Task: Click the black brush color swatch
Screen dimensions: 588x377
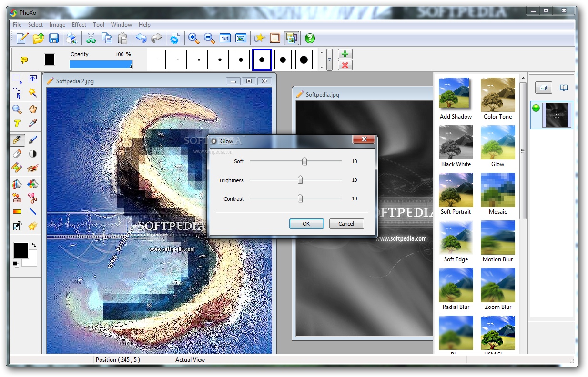Action: pyautogui.click(x=50, y=60)
